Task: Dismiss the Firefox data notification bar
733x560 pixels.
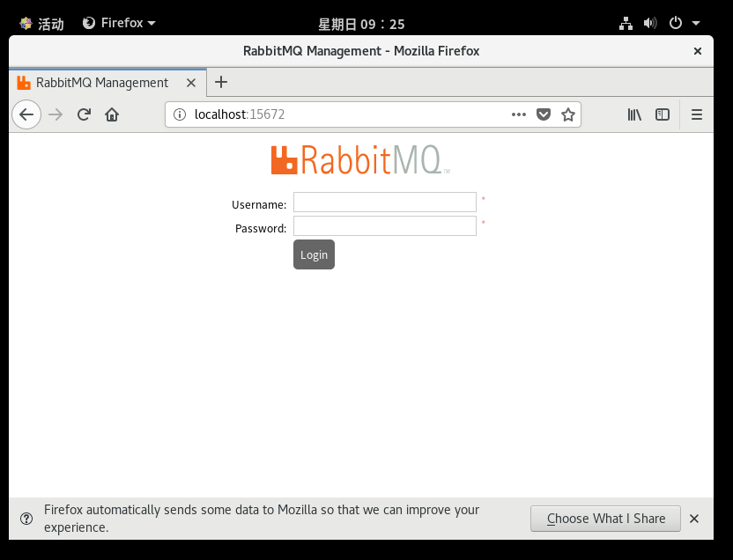Action: (694, 519)
